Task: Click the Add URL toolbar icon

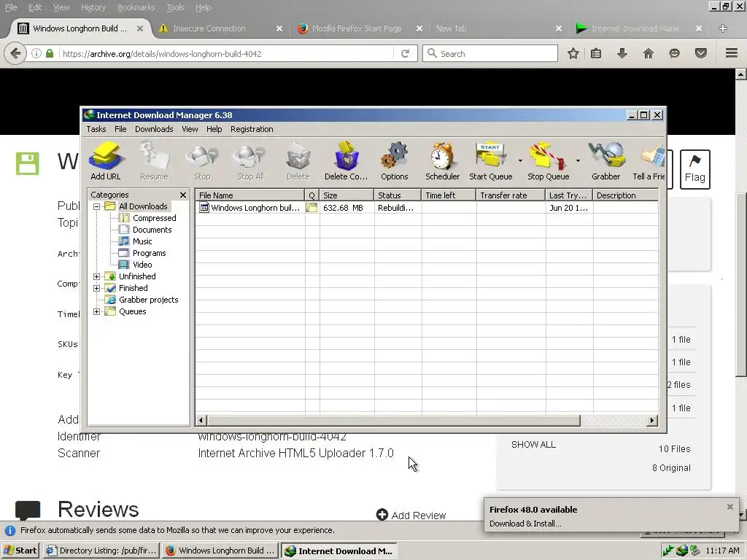Action: (x=106, y=161)
